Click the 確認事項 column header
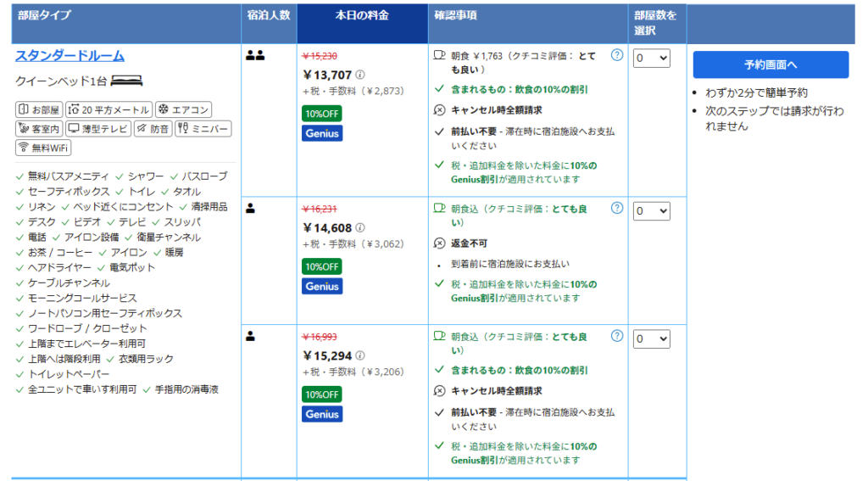Viewport: 868px width, 481px height. 456,15
